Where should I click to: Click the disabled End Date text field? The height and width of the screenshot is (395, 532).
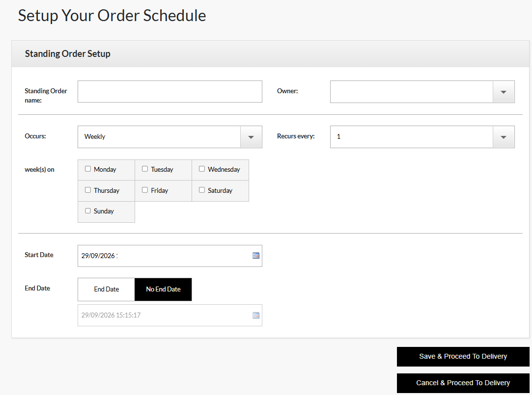(165, 316)
